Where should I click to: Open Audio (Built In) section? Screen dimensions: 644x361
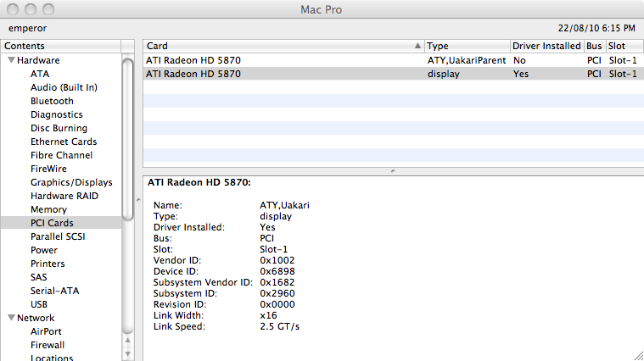[64, 87]
